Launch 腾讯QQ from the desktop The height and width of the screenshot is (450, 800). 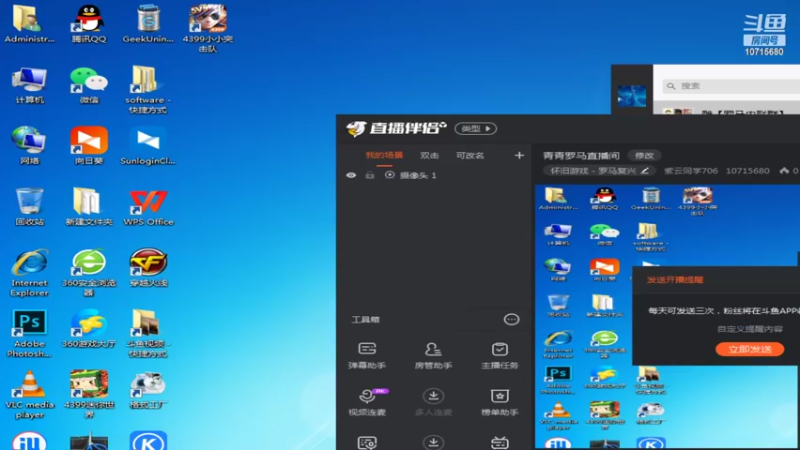pyautogui.click(x=89, y=24)
